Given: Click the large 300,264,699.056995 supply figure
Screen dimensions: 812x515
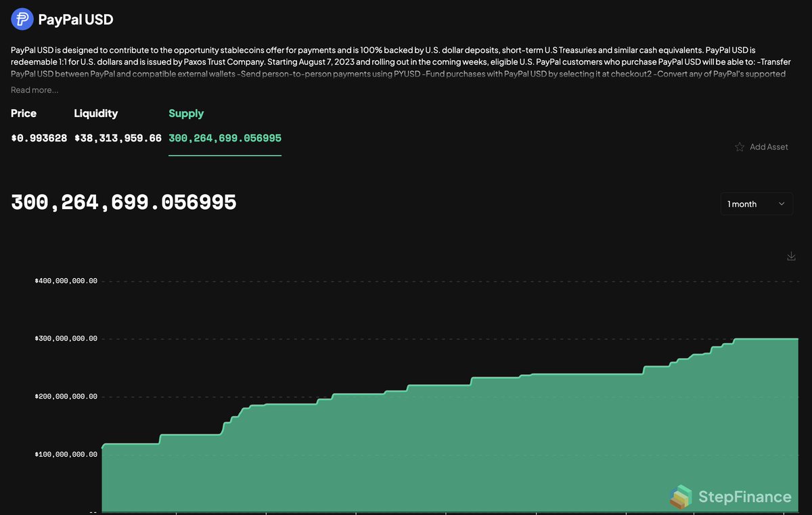Looking at the screenshot, I should click(x=123, y=202).
